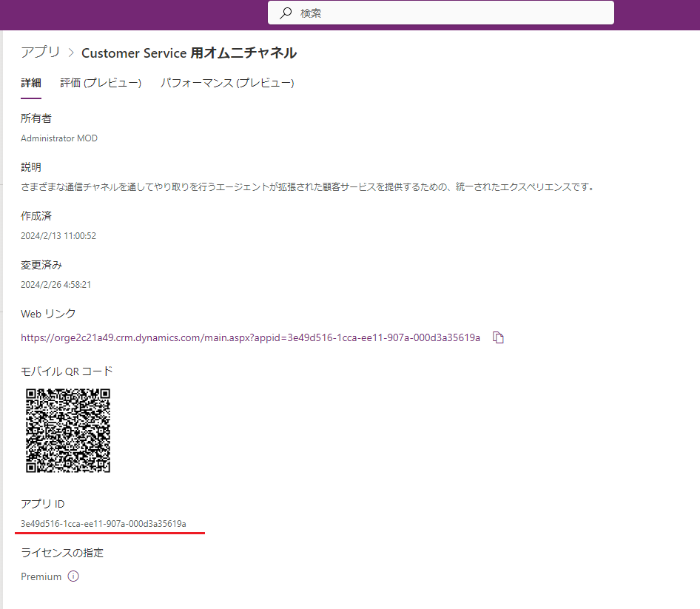Image resolution: width=700 pixels, height=609 pixels.
Task: Click the モバイル QR コード image
Action: 67,431
